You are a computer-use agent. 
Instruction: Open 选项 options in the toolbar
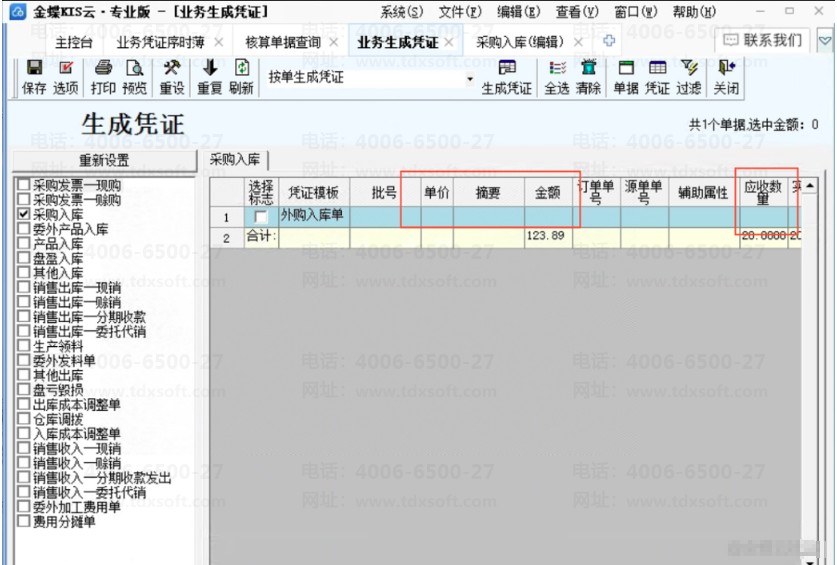pos(66,77)
